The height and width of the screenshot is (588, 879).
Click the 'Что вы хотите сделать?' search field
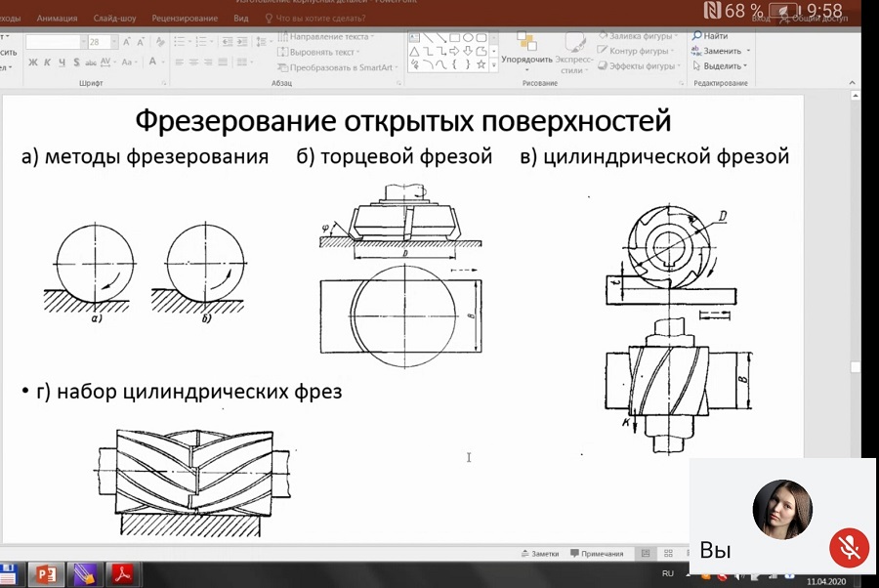(x=315, y=18)
